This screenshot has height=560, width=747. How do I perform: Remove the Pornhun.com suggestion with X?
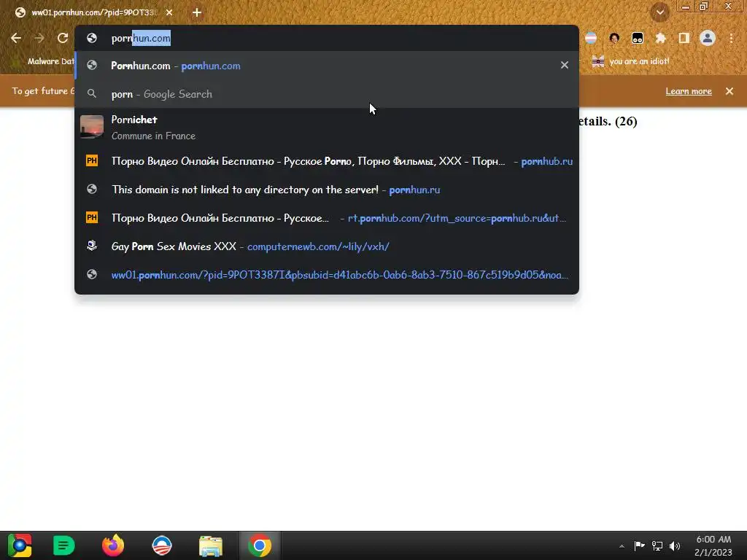click(565, 65)
